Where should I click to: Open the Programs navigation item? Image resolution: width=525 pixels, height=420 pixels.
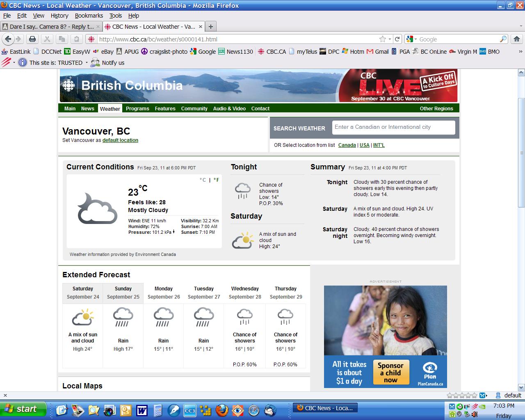(137, 108)
